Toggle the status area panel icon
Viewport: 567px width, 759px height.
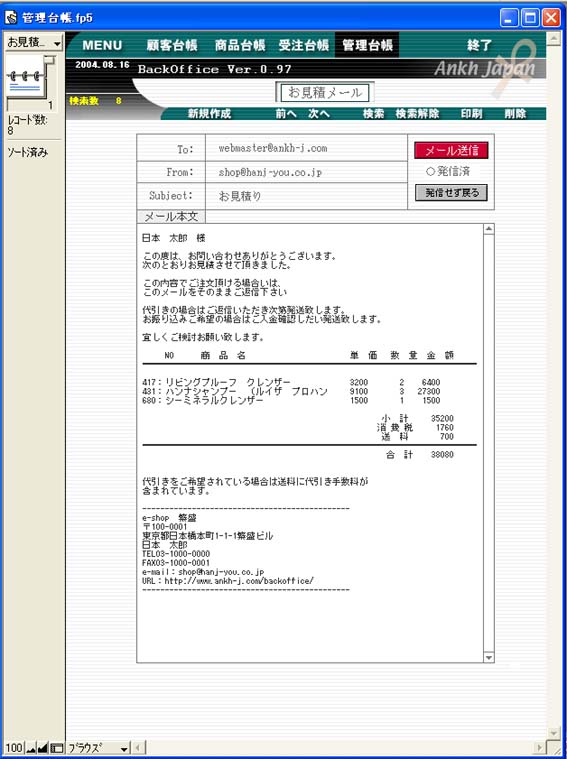click(56, 748)
